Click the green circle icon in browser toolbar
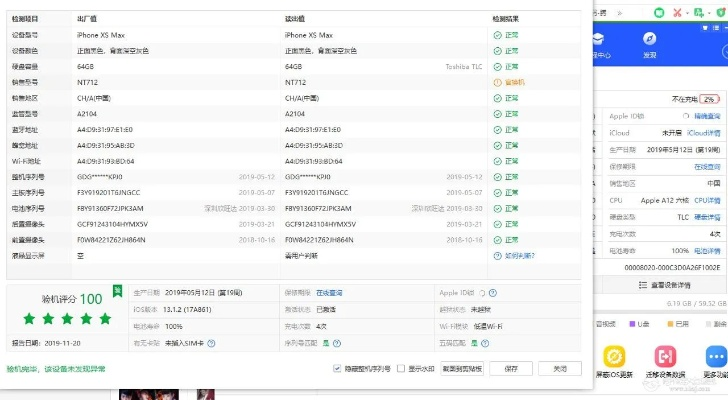Screen dimensions: 728x400 click(x=658, y=12)
